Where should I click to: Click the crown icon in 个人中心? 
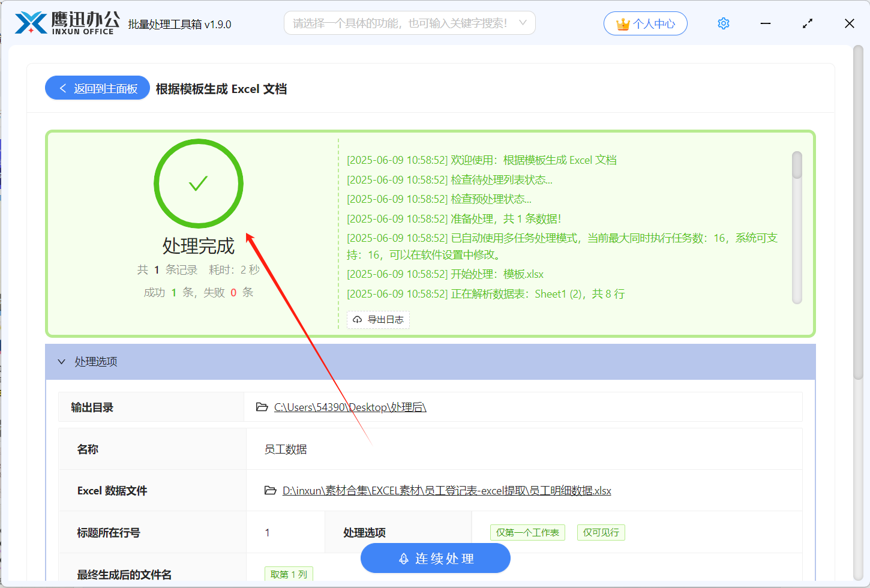point(623,24)
